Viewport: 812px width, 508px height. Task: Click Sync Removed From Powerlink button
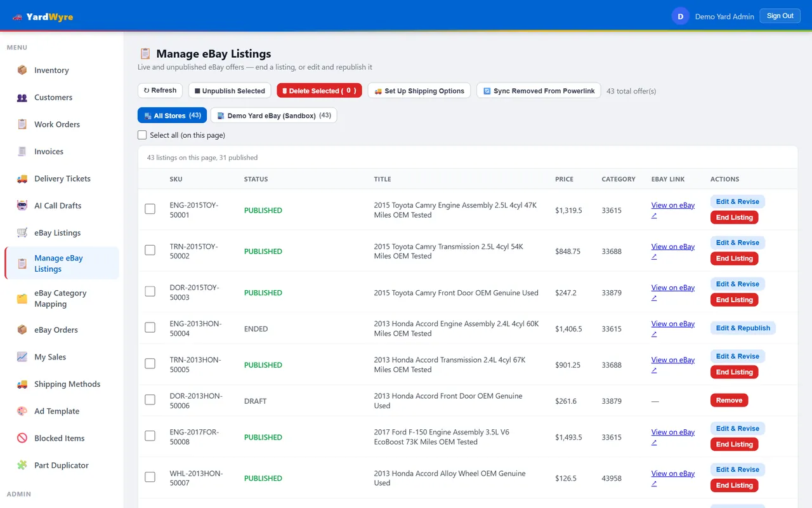click(x=539, y=91)
